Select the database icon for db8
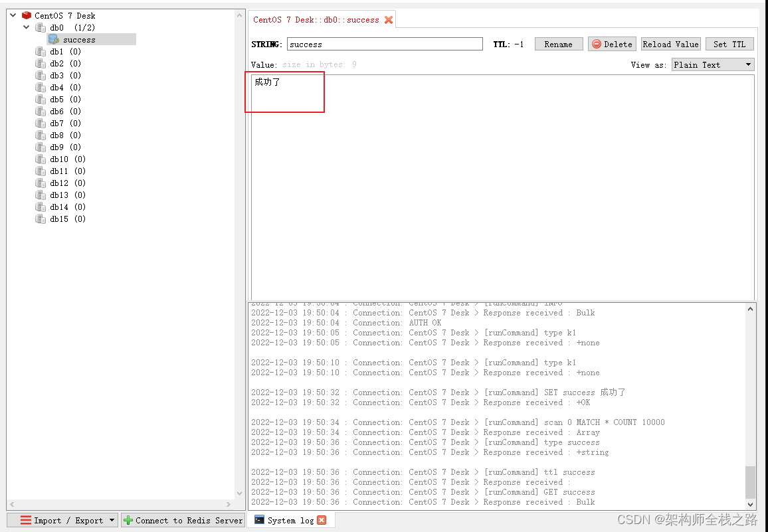 pos(41,135)
